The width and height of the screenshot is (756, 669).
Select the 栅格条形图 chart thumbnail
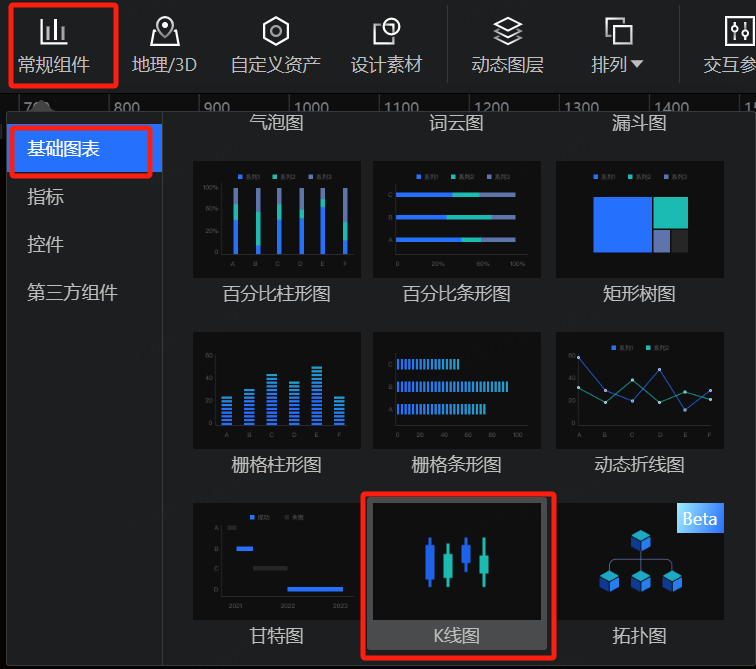click(x=456, y=391)
